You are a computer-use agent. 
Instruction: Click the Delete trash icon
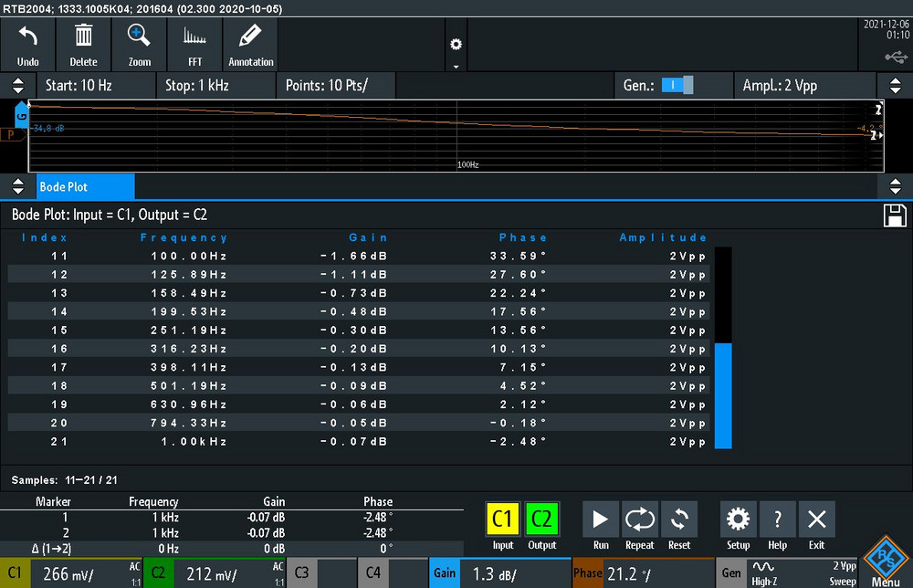click(x=83, y=45)
